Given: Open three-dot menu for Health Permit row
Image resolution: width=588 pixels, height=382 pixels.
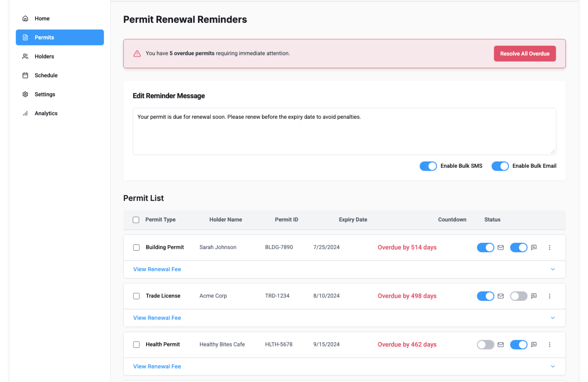Looking at the screenshot, I should point(549,345).
